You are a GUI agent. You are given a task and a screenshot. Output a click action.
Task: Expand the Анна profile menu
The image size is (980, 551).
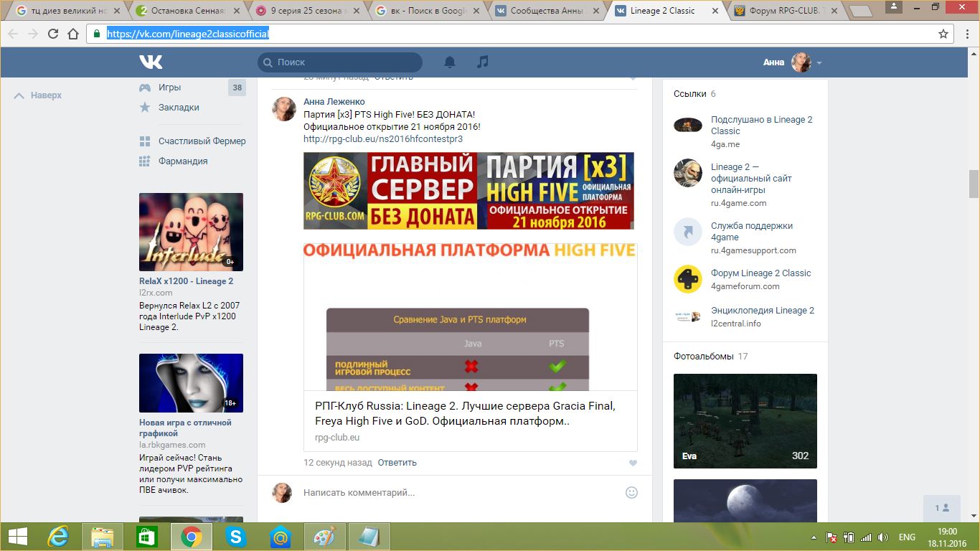pyautogui.click(x=792, y=62)
